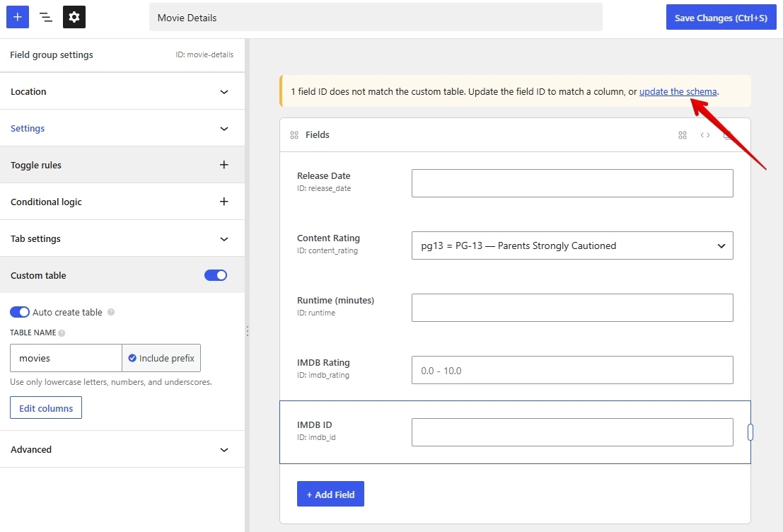
Task: Click the IMDB ID input box
Action: [x=572, y=432]
